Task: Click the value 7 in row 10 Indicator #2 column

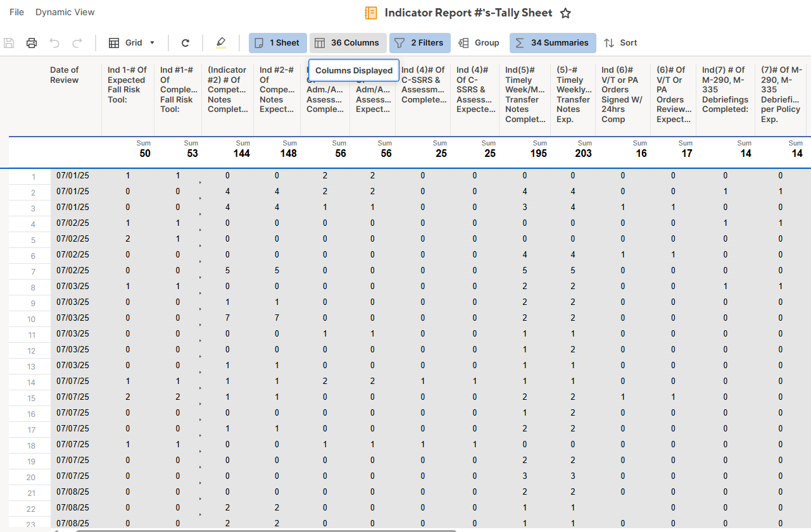Action: click(227, 318)
